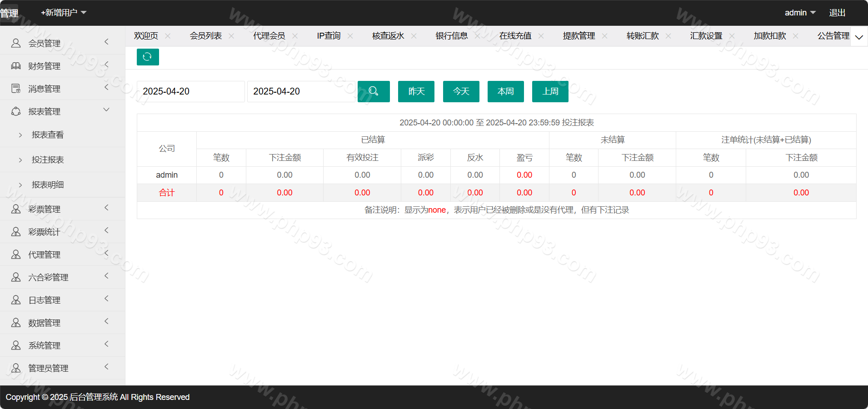Screen dimensions: 868x409
Task: Click the start date input field
Action: point(190,91)
